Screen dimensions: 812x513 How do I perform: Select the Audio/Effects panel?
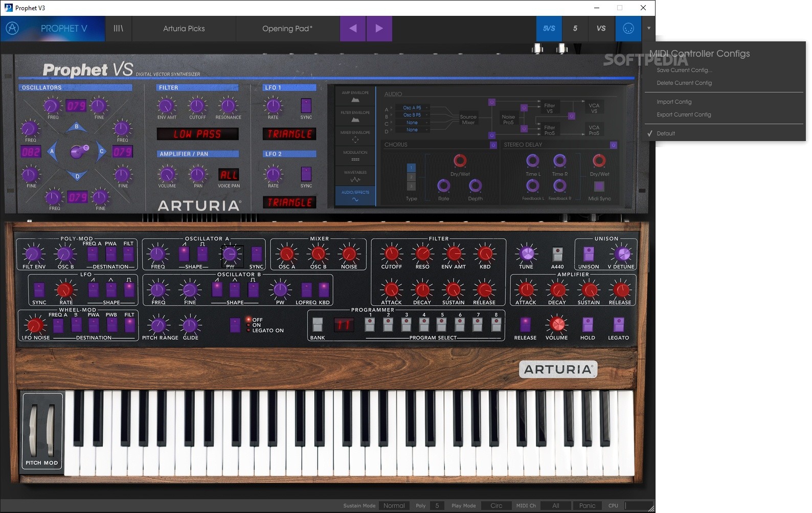coord(355,196)
